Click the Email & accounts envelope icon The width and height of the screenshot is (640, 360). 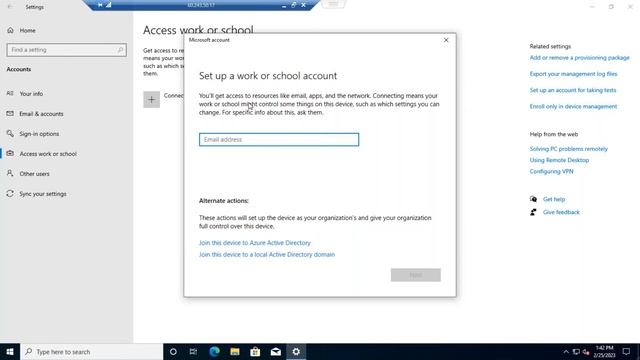pyautogui.click(x=10, y=113)
